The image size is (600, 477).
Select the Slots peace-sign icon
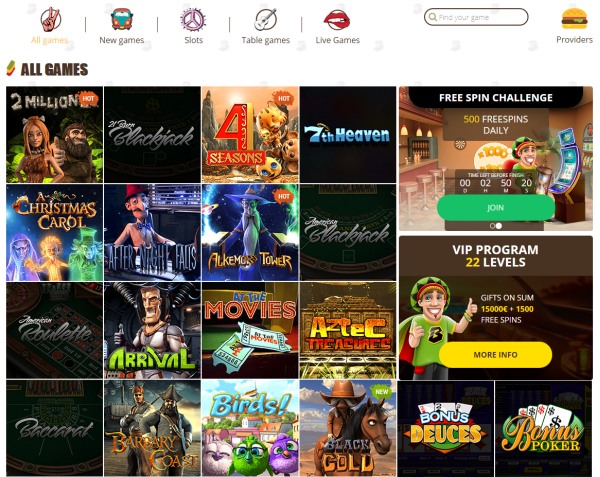193,20
